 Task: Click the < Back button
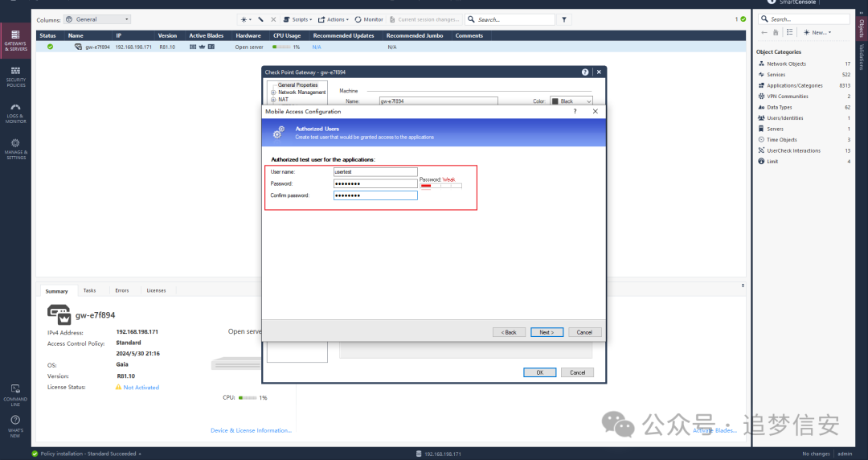pos(509,332)
